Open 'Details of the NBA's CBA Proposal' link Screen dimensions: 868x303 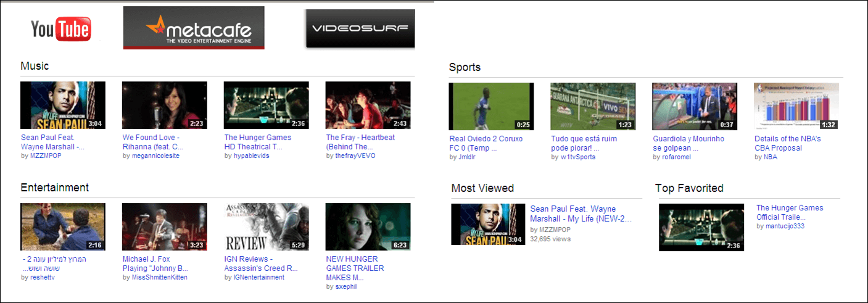tap(788, 143)
